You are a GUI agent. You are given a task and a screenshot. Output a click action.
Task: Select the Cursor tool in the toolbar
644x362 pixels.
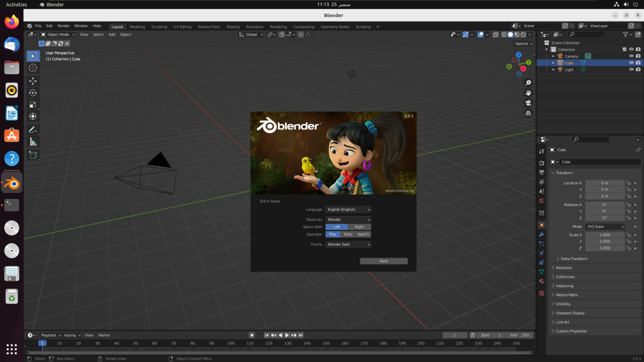pyautogui.click(x=33, y=68)
